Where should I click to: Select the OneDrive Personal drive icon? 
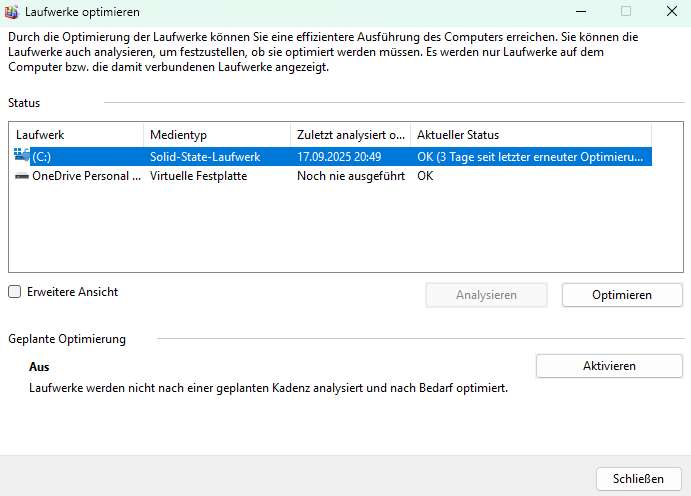[x=23, y=176]
